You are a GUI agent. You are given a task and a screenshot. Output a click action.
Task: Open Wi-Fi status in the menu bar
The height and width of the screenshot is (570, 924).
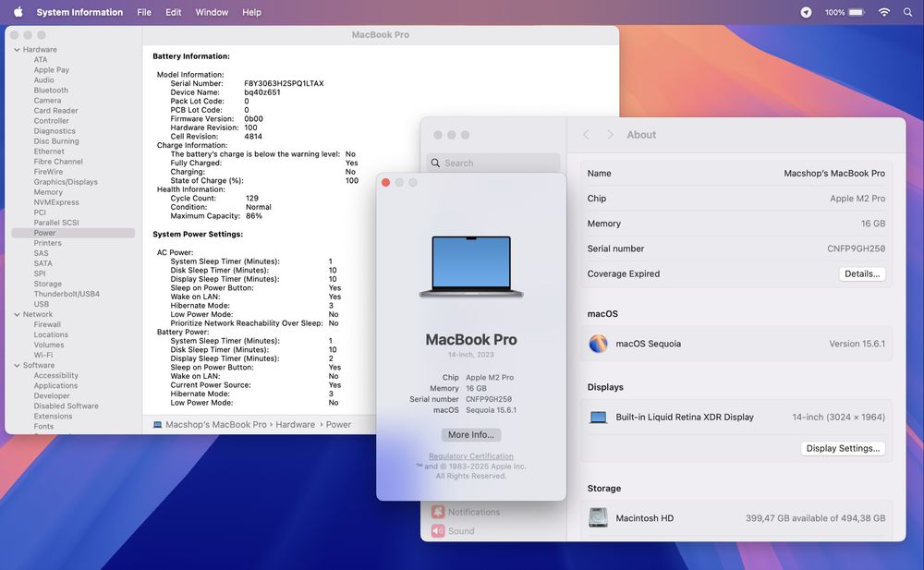click(884, 12)
